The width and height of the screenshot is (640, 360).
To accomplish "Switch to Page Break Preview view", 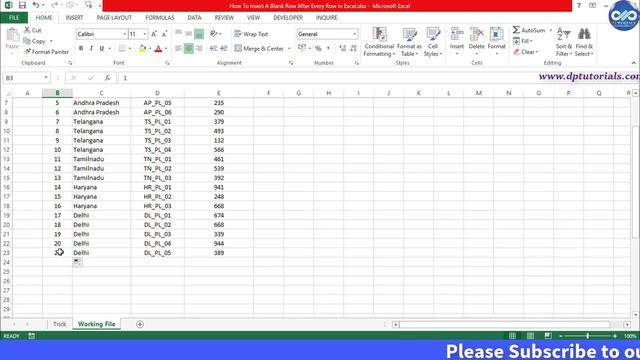I will 548,336.
